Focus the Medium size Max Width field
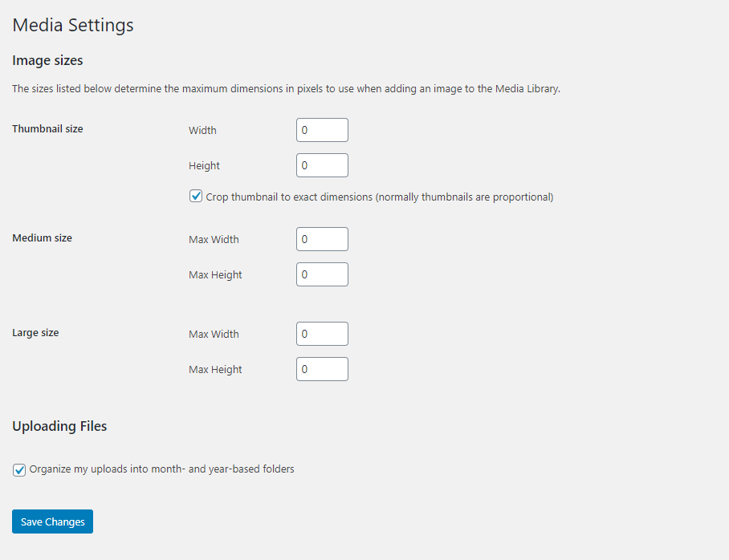This screenshot has height=560, width=729. tap(322, 239)
